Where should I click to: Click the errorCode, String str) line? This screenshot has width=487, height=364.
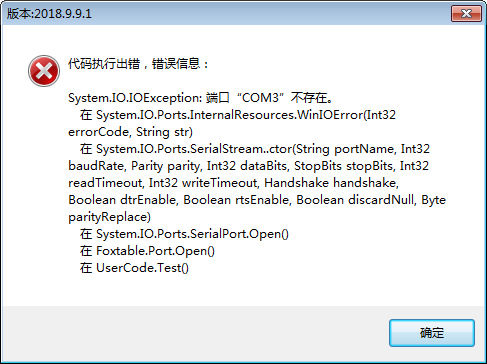[130, 132]
